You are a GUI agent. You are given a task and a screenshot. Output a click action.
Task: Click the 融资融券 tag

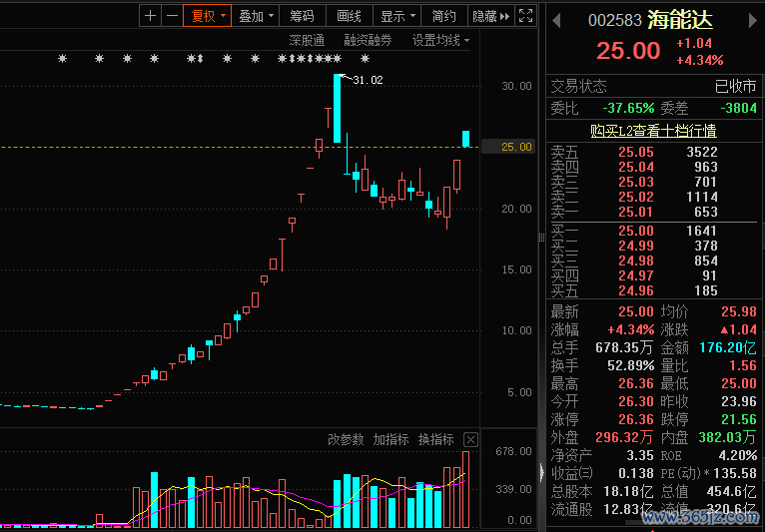coord(368,40)
